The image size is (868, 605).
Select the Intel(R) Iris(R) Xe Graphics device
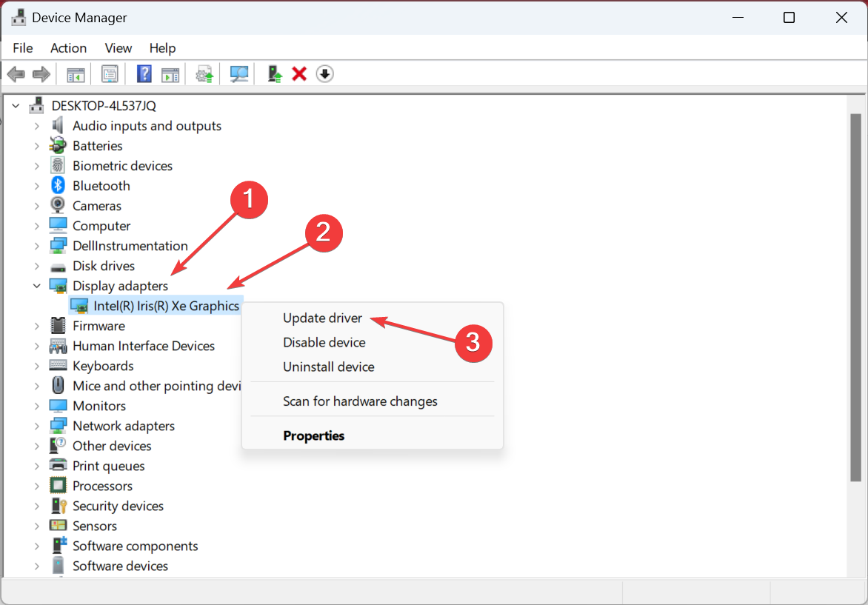click(x=166, y=306)
